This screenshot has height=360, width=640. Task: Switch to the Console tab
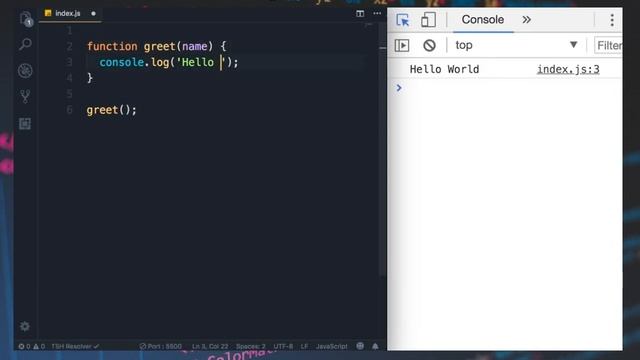(482, 20)
